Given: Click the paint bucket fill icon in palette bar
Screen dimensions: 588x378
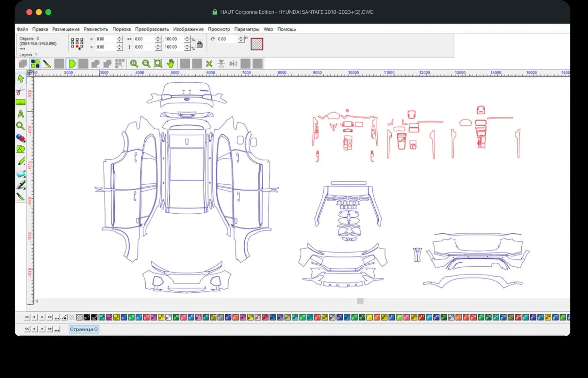Looking at the screenshot, I should pos(65,317).
